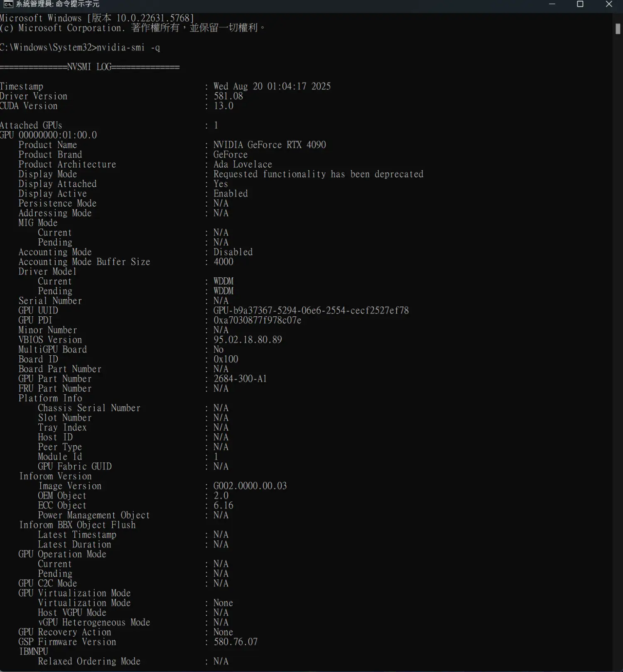Click the Command Prompt icon in title bar

(x=8, y=4)
